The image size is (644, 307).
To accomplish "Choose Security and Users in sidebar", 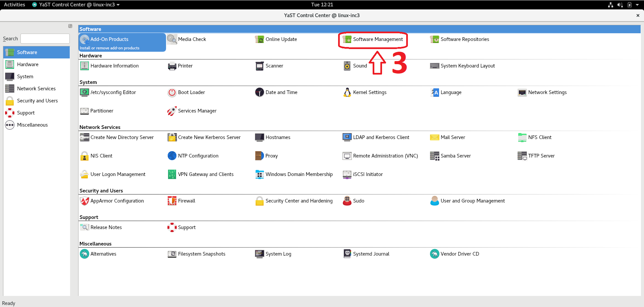I will click(x=37, y=101).
